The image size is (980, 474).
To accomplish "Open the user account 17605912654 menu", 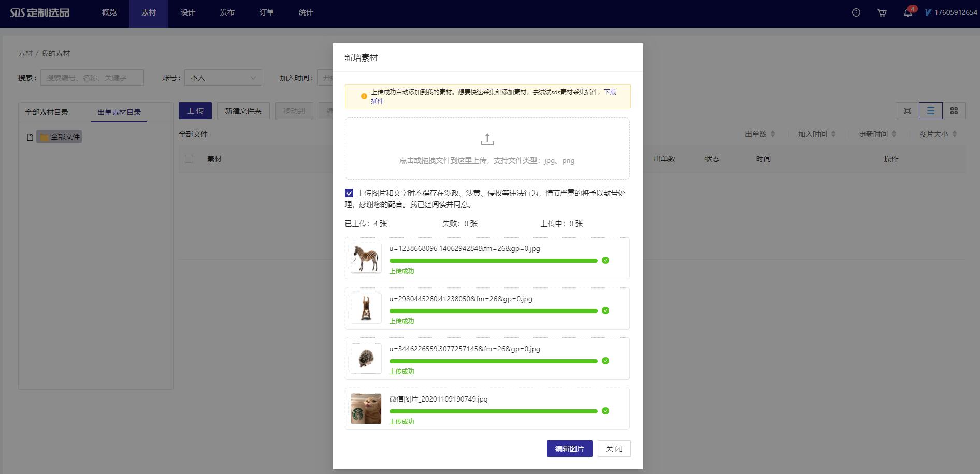I will [951, 12].
